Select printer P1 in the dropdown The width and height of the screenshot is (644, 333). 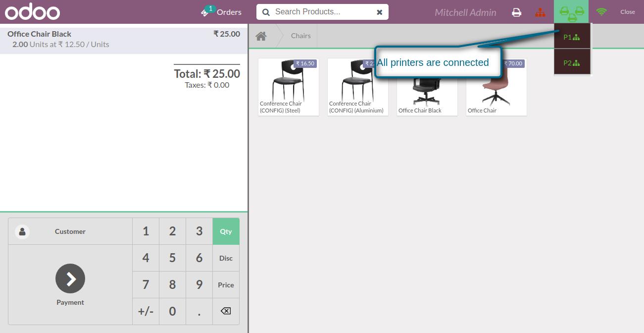tap(572, 37)
